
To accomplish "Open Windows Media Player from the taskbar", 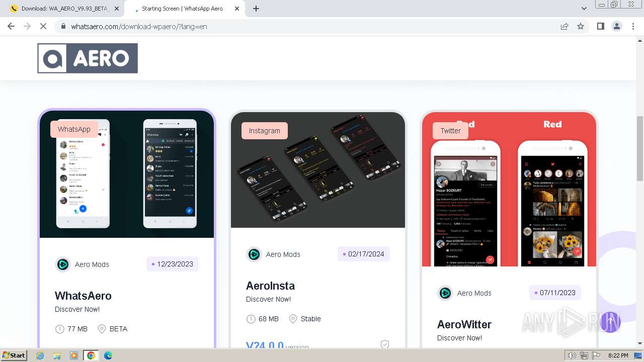I will tap(74, 355).
